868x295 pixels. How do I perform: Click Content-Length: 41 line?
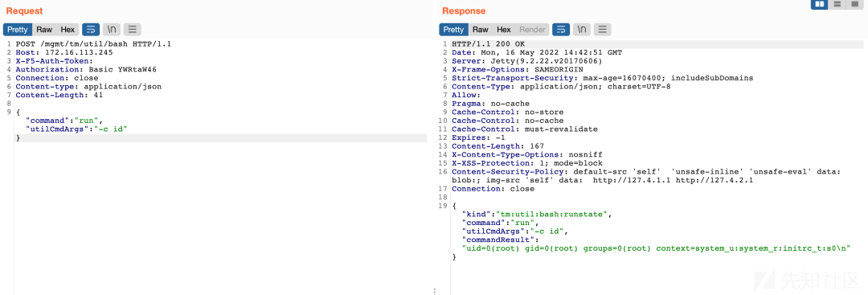[59, 95]
